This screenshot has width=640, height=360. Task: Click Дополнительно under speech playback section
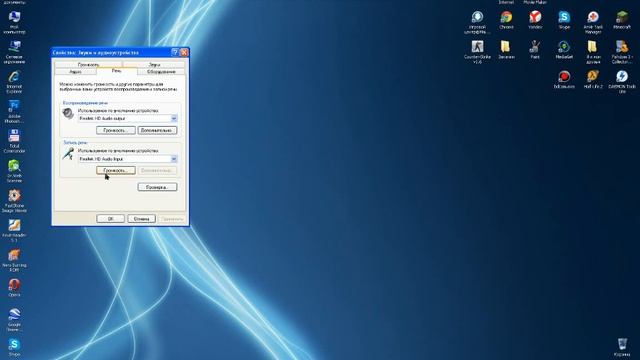coord(157,130)
